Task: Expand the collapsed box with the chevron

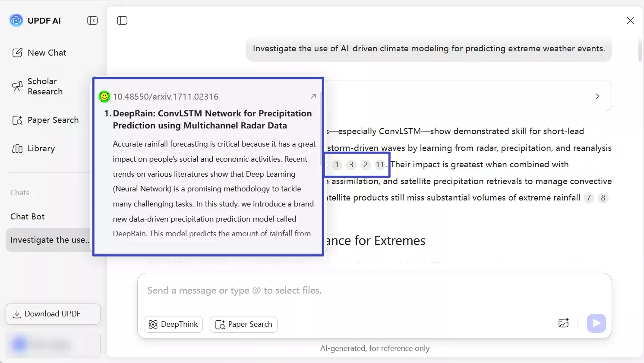Action: click(x=597, y=96)
